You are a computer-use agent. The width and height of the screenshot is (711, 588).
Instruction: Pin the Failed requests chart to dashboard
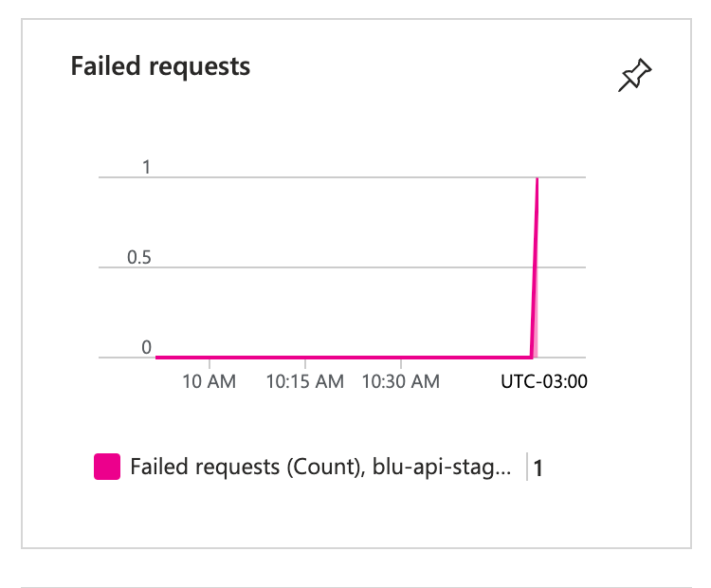[635, 75]
